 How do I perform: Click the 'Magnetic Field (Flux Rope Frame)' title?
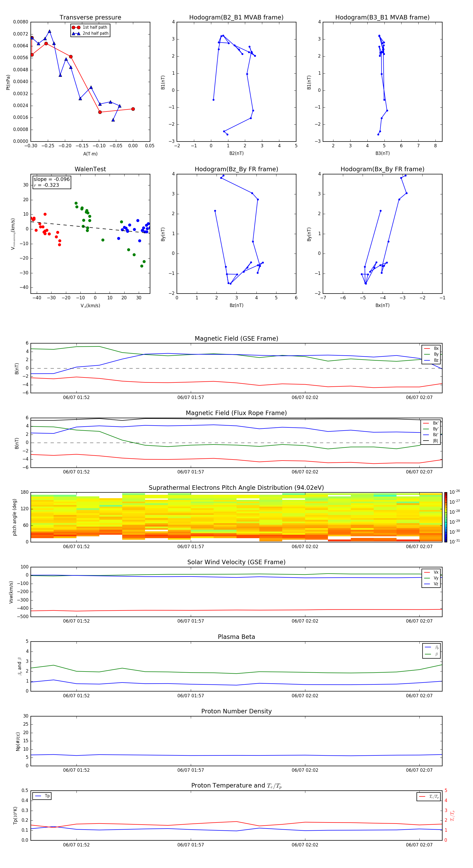pyautogui.click(x=236, y=413)
